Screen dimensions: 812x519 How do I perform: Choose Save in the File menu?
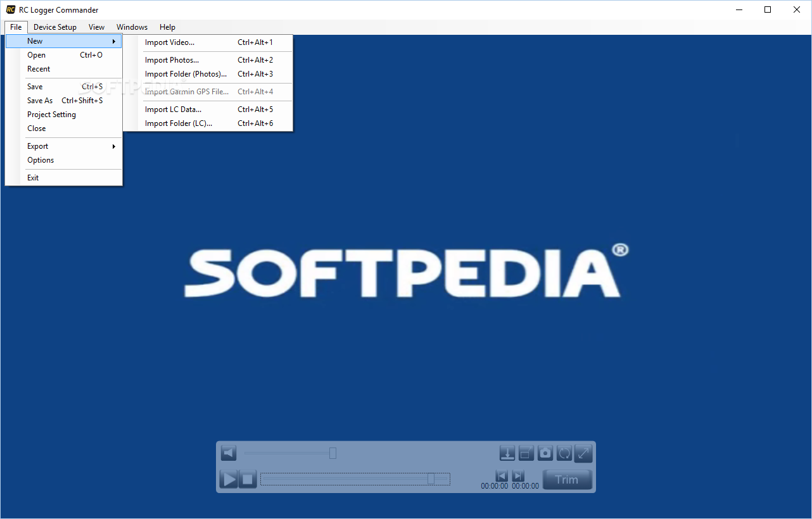64,87
